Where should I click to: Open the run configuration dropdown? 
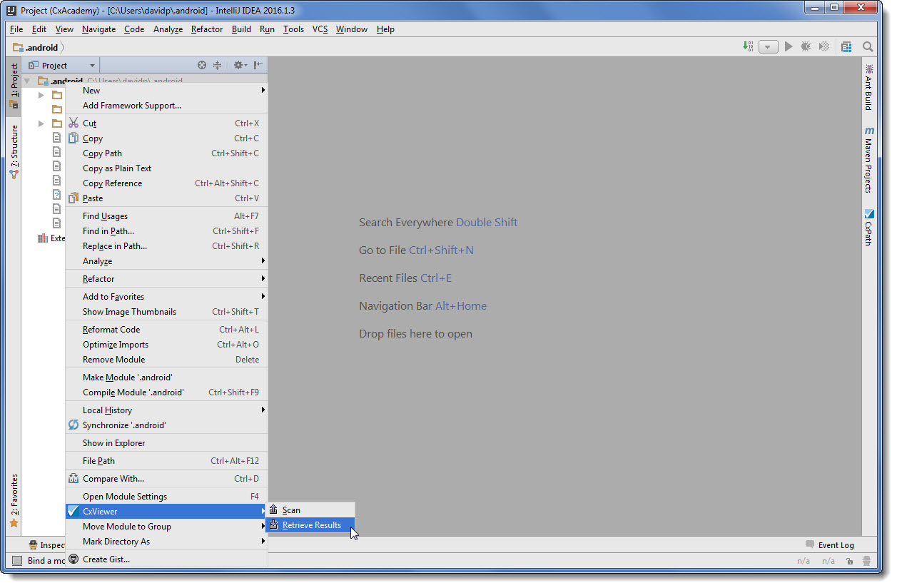(x=768, y=46)
